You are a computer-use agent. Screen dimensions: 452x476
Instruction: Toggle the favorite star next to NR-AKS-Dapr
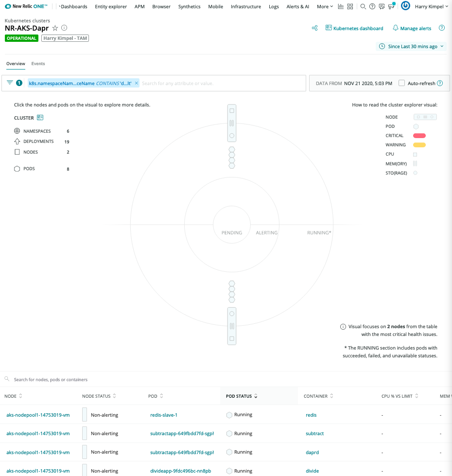coord(55,28)
